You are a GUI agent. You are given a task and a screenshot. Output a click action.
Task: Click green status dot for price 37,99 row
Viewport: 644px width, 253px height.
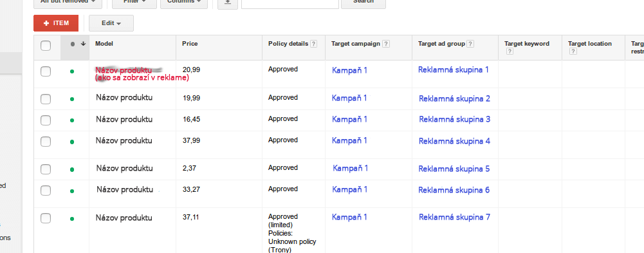click(x=72, y=142)
